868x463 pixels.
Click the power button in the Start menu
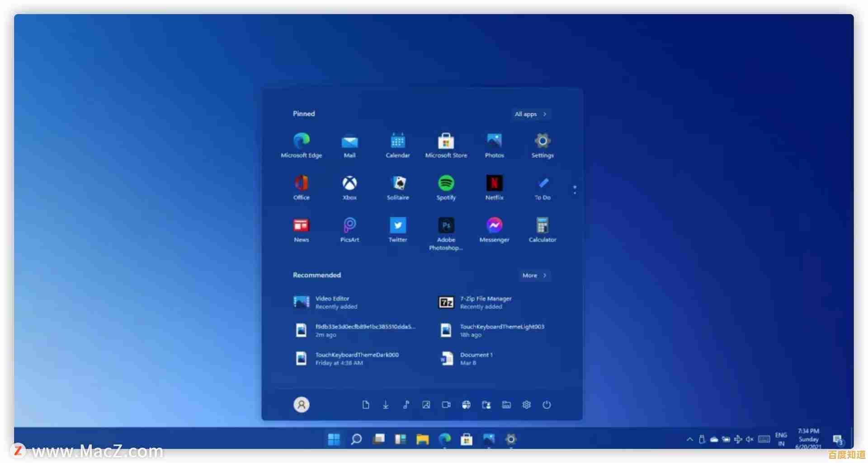coord(547,405)
